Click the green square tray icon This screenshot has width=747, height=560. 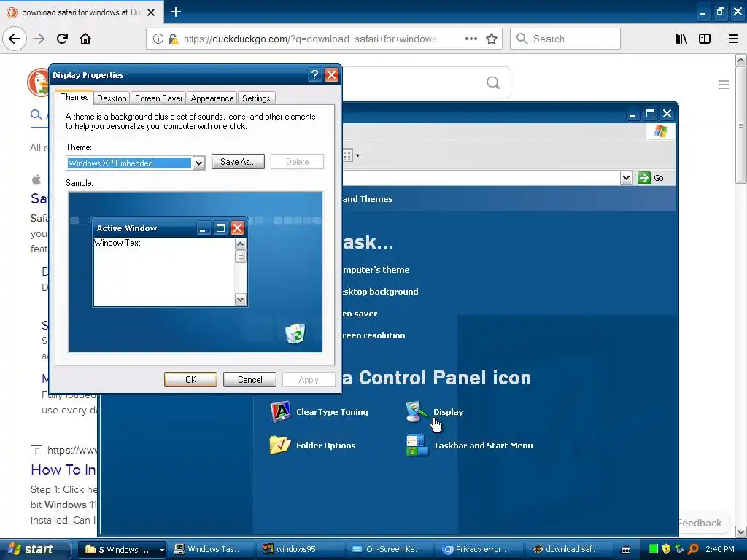coord(654,549)
